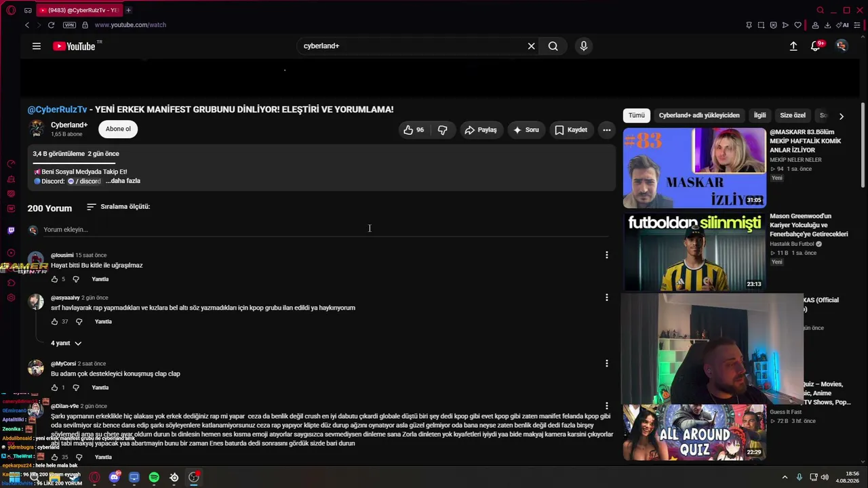Open the Soru ask button
Viewport: 868px width, 488px height.
tap(526, 129)
